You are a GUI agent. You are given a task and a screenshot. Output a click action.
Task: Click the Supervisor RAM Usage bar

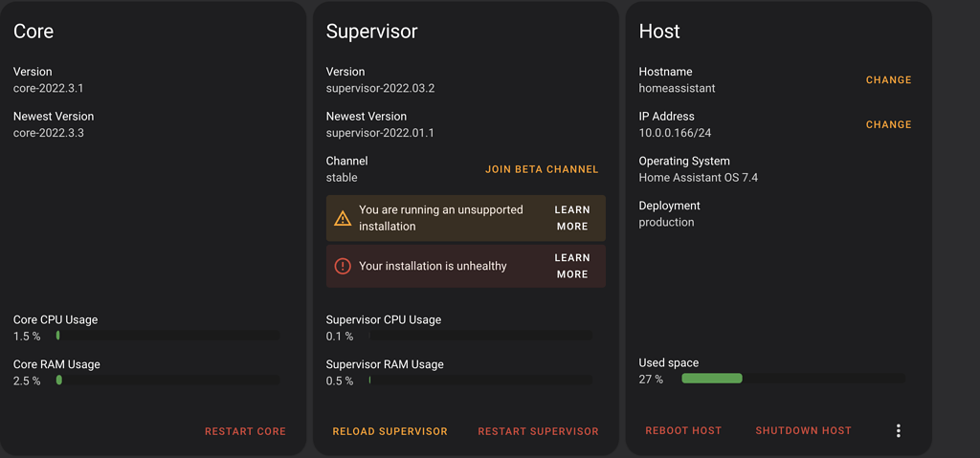(480, 380)
